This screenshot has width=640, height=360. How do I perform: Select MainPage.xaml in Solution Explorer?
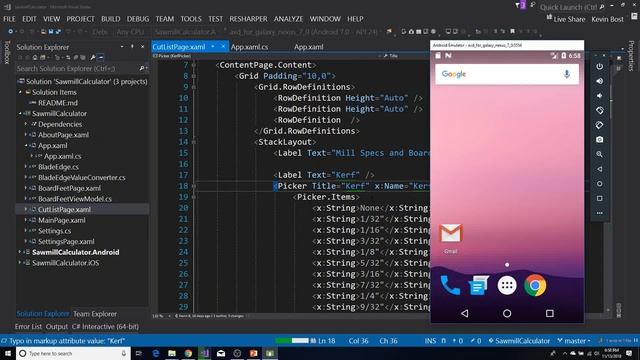coord(62,220)
